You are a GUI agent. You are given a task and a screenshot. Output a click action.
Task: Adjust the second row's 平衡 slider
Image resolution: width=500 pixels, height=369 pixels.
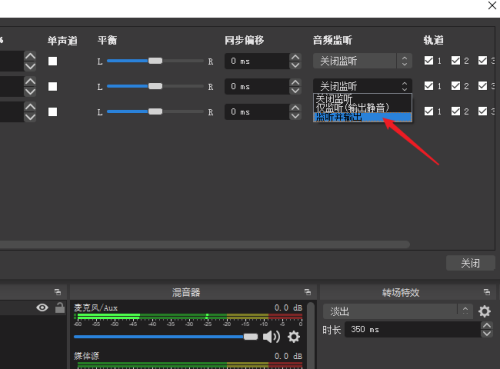coord(155,86)
